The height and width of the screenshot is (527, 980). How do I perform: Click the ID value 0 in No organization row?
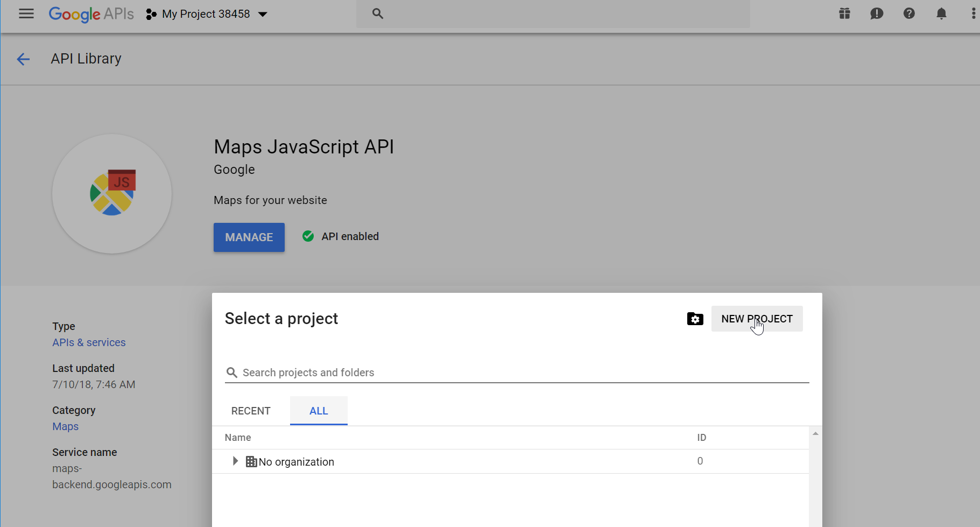700,461
